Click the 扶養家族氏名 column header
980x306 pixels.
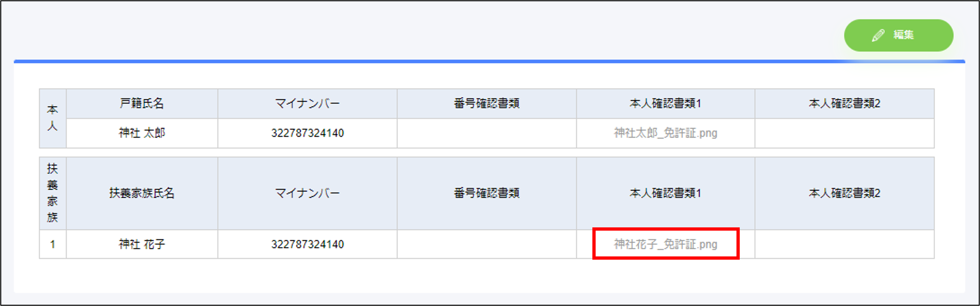(142, 193)
